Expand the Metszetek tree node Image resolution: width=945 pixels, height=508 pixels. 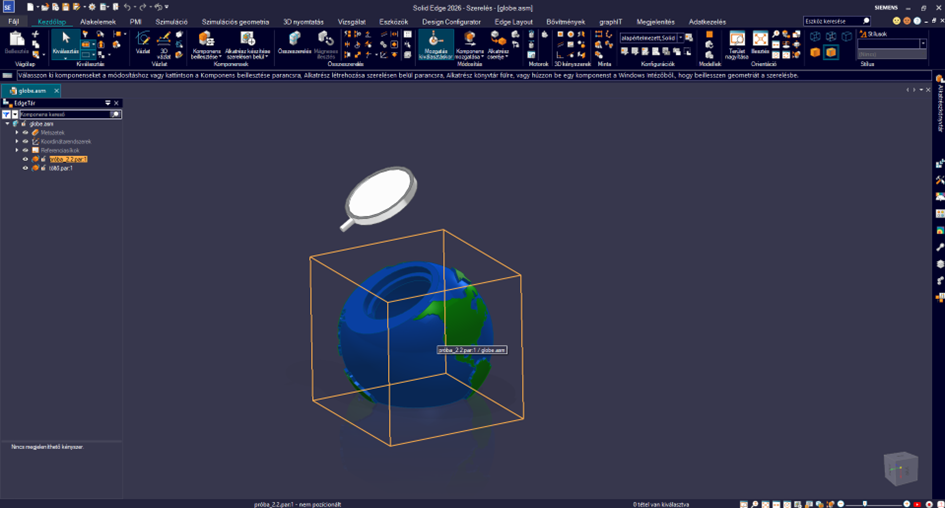[x=17, y=132]
